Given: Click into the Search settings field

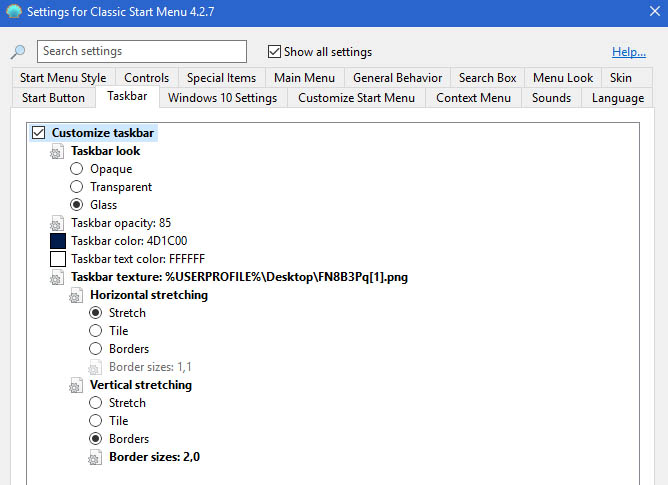Looking at the screenshot, I should click(x=142, y=52).
